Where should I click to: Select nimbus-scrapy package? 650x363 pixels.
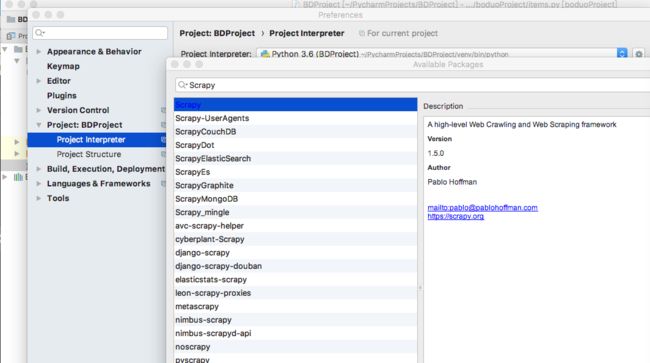pos(296,320)
